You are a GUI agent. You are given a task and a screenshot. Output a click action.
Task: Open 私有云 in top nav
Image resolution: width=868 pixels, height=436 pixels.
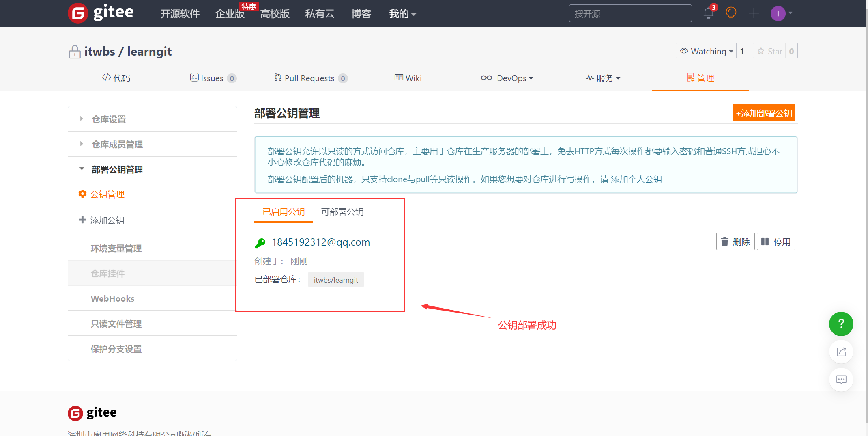coord(320,14)
